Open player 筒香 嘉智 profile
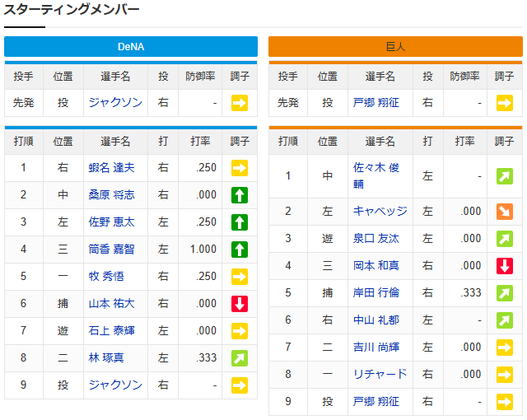 click(x=112, y=250)
